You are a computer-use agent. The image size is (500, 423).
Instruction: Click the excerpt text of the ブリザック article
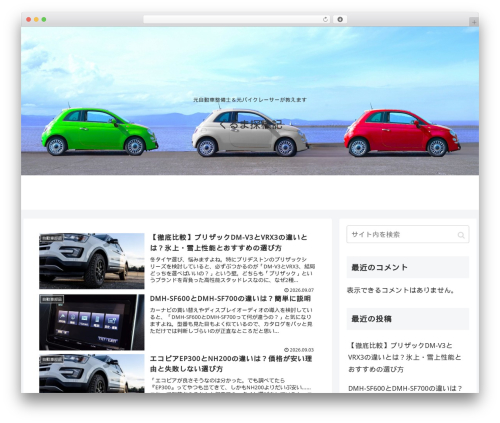232,270
